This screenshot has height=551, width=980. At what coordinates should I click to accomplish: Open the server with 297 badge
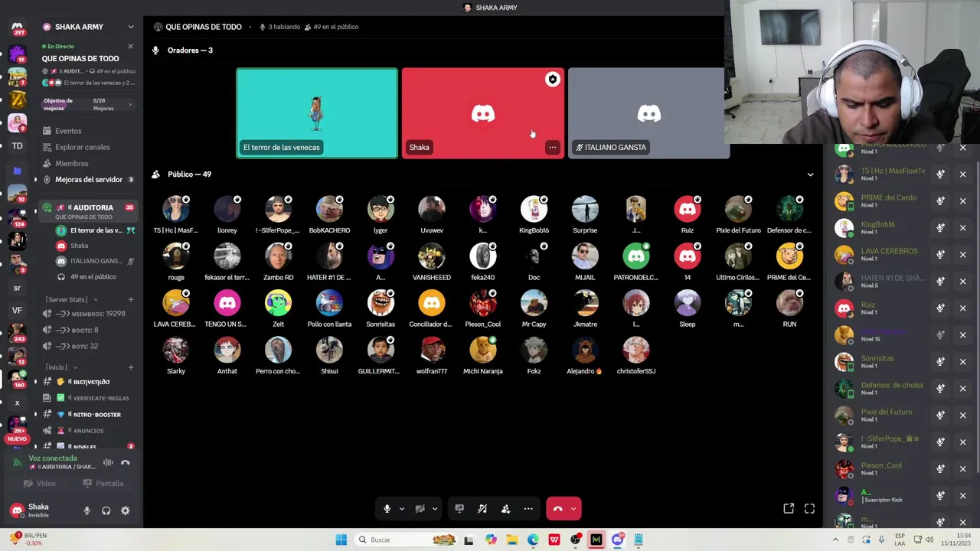click(x=17, y=28)
